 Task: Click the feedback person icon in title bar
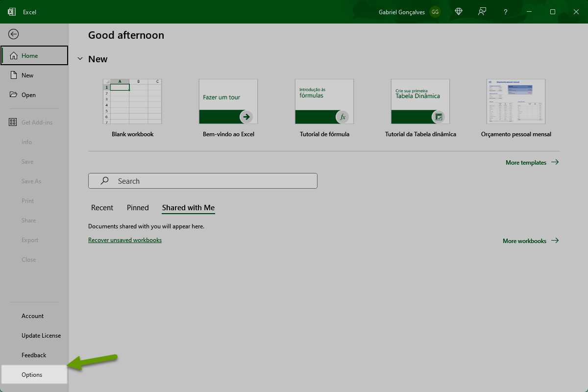pos(482,12)
